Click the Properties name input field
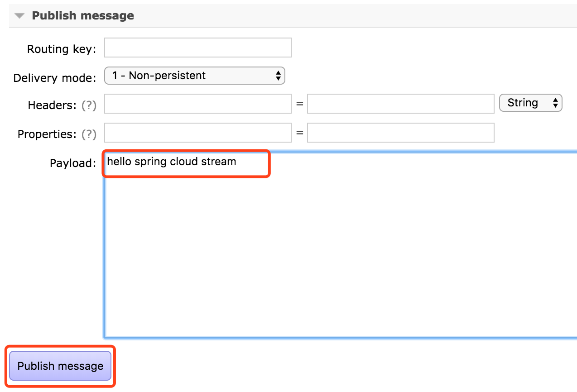 tap(198, 133)
